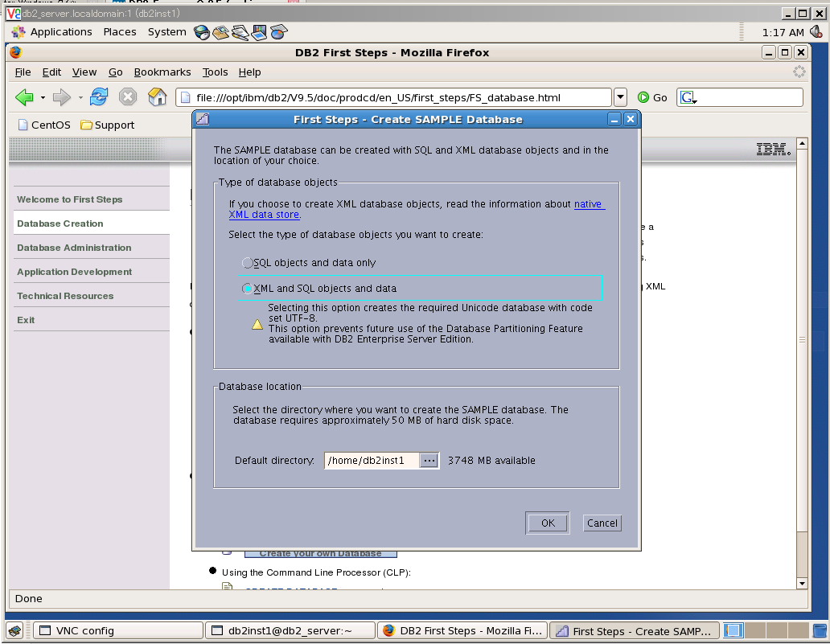830x644 pixels.
Task: Open the Go menu
Action: pyautogui.click(x=115, y=72)
